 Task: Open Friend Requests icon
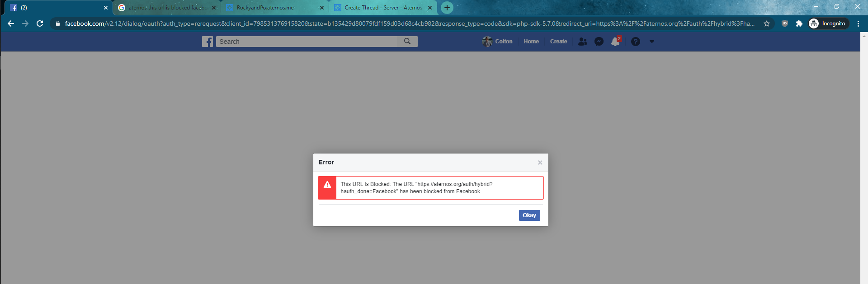tap(583, 42)
